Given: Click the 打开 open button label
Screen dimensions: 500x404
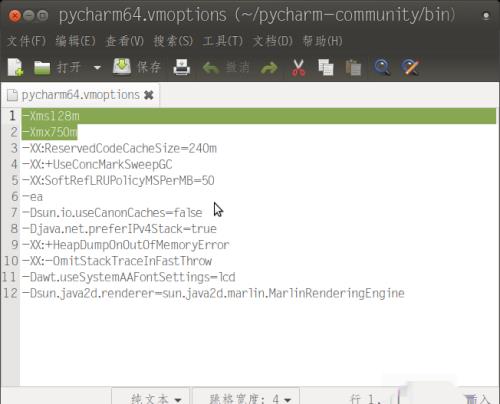Looking at the screenshot, I should click(69, 68).
